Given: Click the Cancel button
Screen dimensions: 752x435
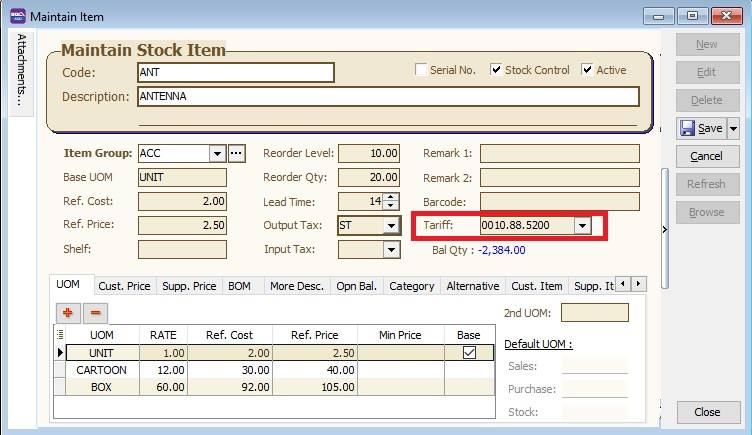Looking at the screenshot, I should click(707, 156).
